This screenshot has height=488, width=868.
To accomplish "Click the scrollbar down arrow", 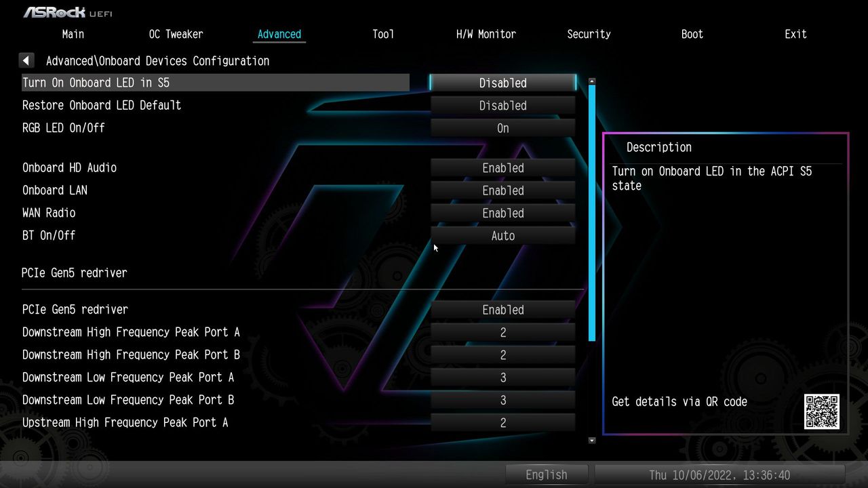I will pos(592,441).
